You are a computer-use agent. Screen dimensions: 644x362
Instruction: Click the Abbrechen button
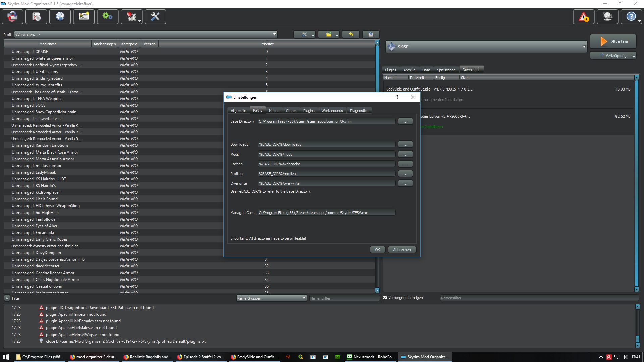402,250
